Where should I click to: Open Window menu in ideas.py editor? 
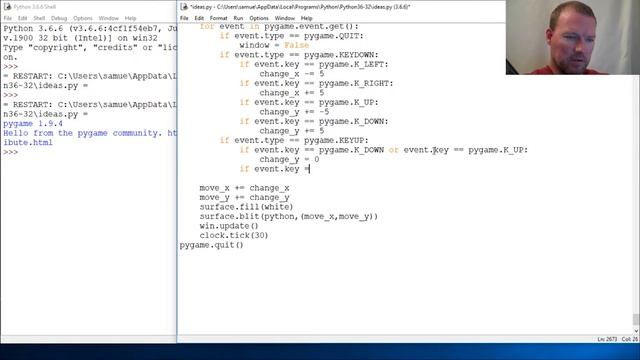coord(284,18)
